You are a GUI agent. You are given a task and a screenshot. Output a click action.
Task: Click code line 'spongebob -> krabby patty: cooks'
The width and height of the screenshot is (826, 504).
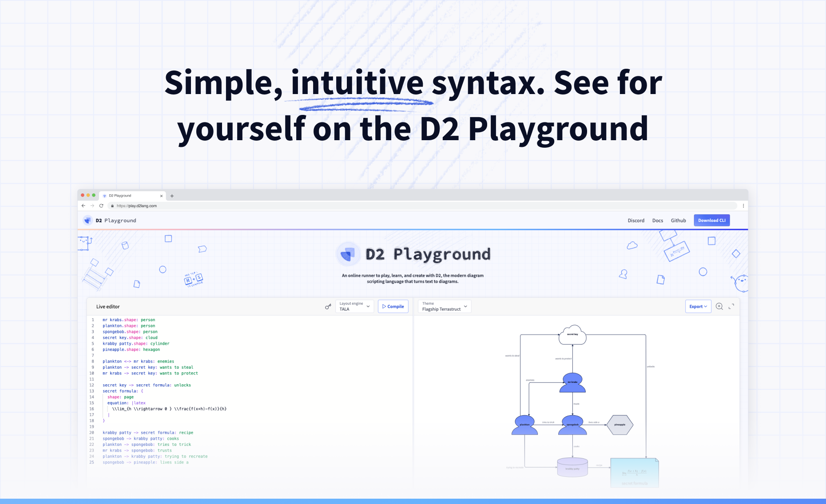point(141,439)
